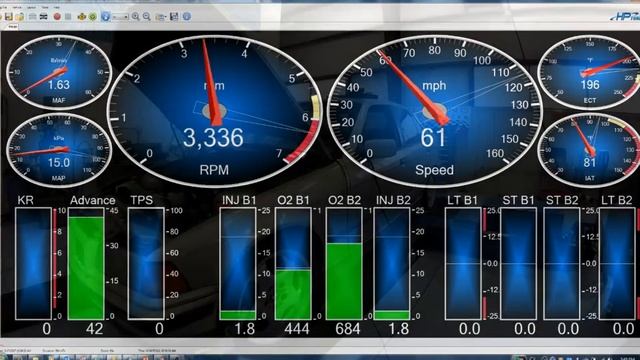Click the ST B1 fuel trim bar
640x360 pixels.
click(518, 263)
